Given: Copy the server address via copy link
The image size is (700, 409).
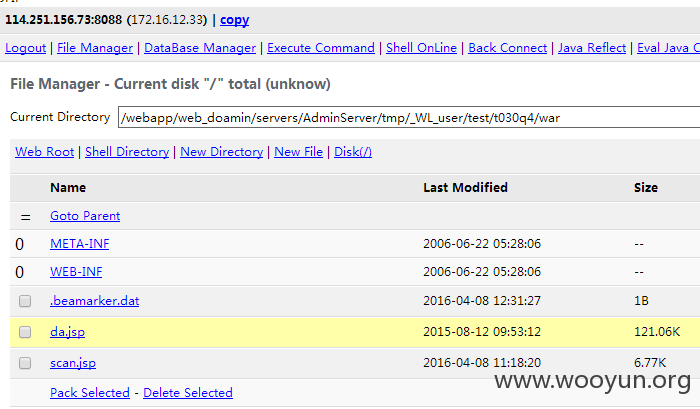Looking at the screenshot, I should pyautogui.click(x=234, y=20).
